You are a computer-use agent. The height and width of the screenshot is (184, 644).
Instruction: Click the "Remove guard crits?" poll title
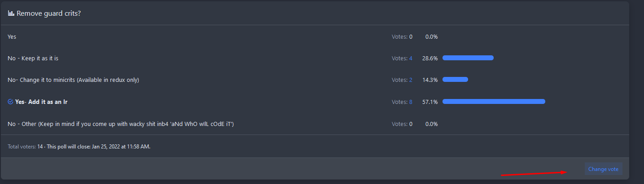(x=48, y=13)
